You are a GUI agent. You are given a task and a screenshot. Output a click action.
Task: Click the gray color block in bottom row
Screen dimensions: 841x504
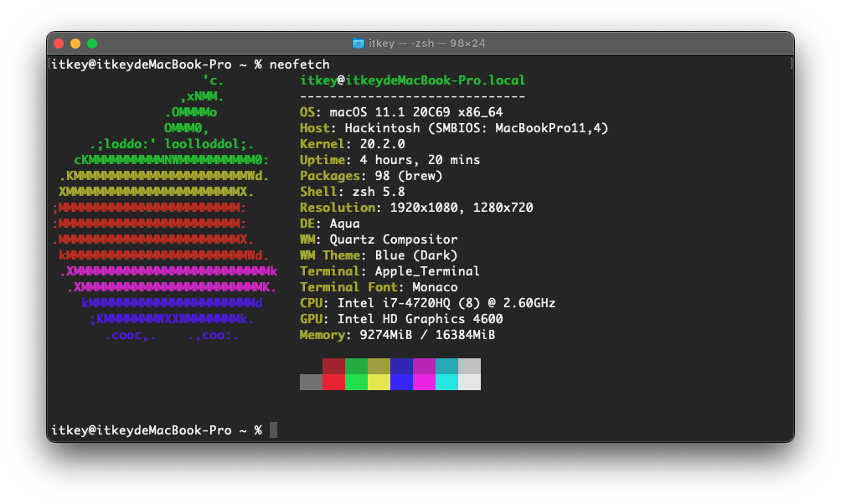(311, 383)
